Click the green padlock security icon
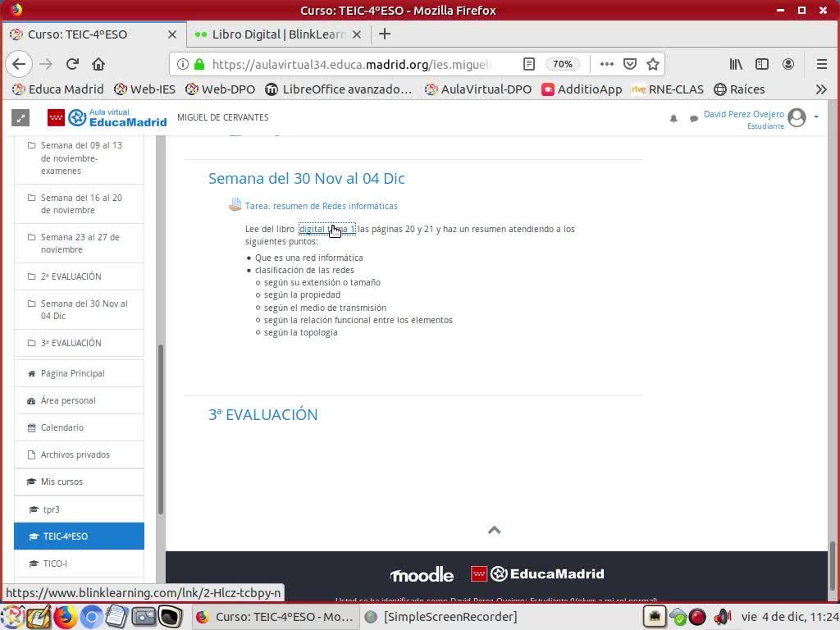This screenshot has width=840, height=630. pyautogui.click(x=199, y=64)
